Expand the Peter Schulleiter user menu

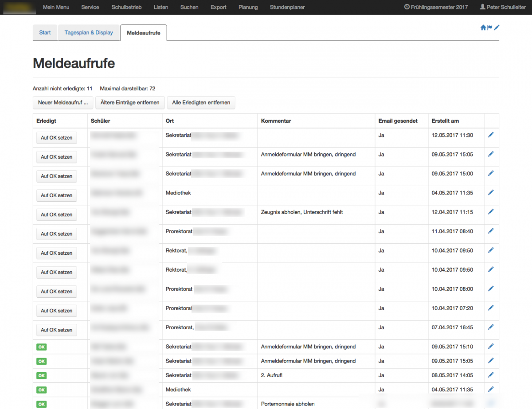503,7
